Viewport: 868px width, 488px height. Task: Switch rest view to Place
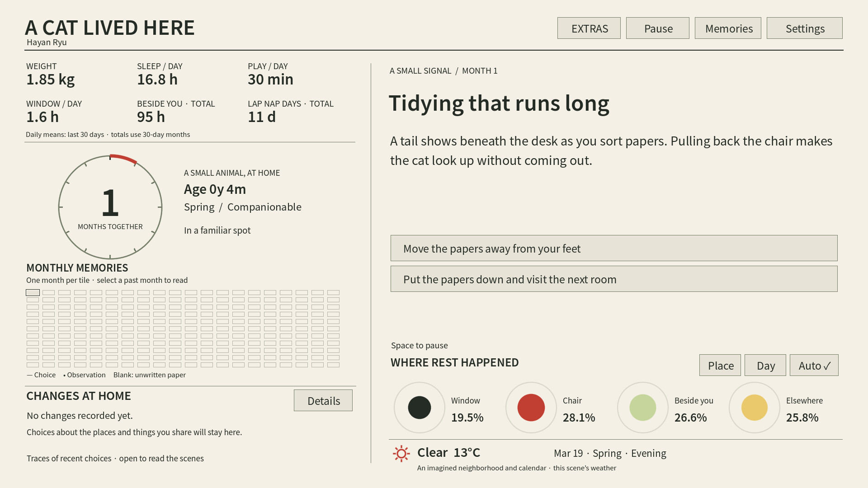click(x=720, y=365)
